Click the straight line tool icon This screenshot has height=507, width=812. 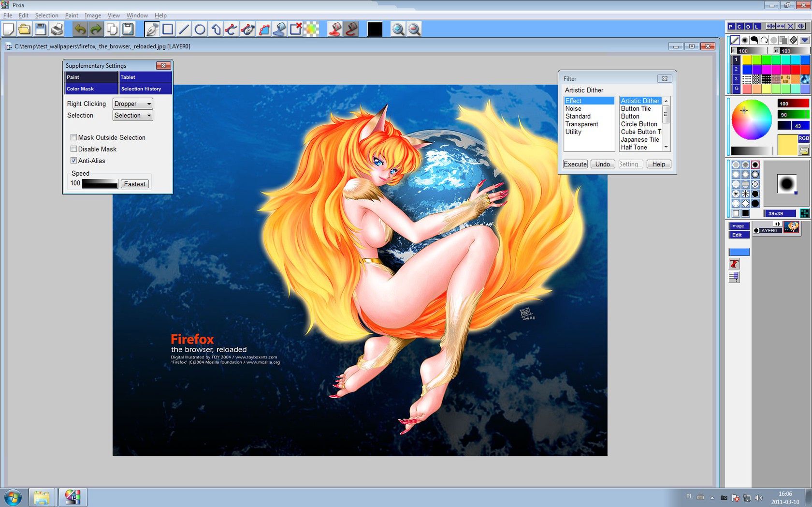(x=184, y=30)
